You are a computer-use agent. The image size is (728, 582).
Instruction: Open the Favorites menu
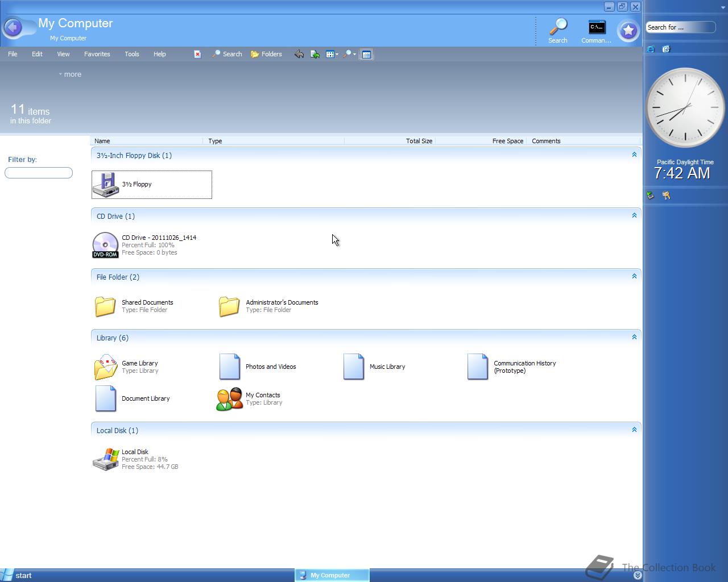pyautogui.click(x=97, y=55)
